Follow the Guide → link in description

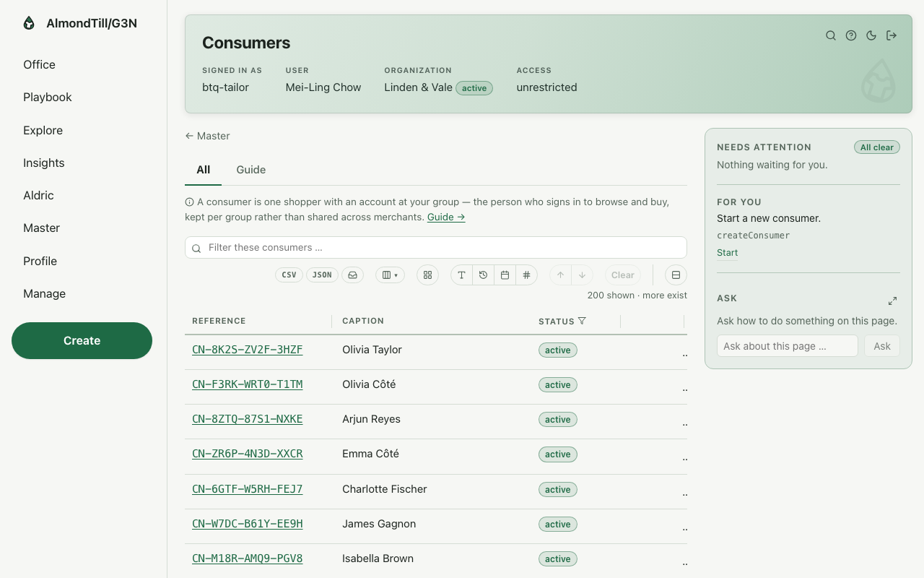(446, 217)
